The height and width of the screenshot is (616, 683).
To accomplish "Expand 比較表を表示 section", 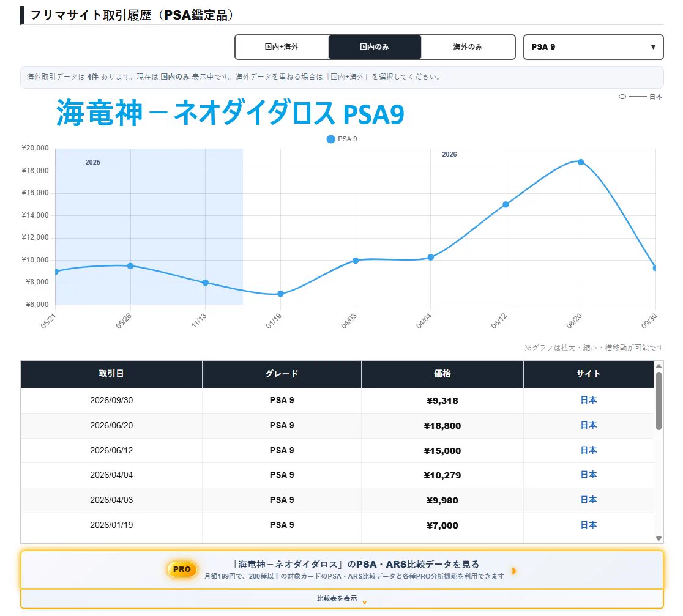I will [x=342, y=599].
